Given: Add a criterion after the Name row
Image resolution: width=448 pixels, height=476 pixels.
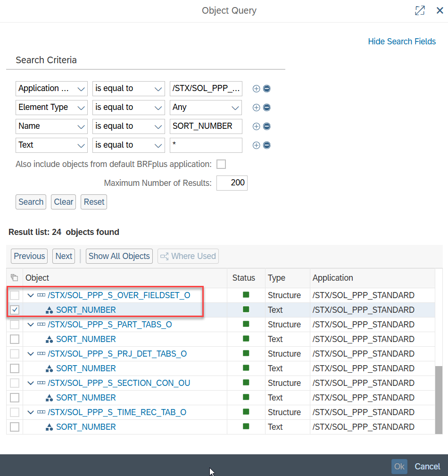Looking at the screenshot, I should [257, 126].
